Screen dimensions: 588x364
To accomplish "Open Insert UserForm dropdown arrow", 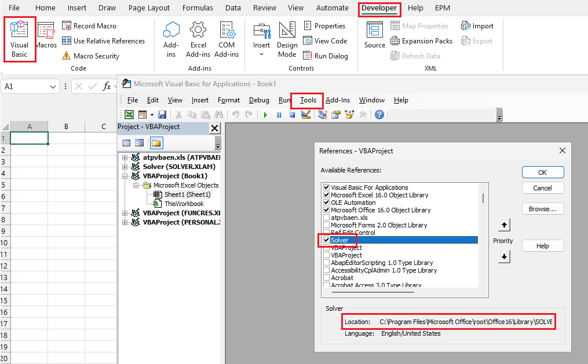I will (152, 115).
